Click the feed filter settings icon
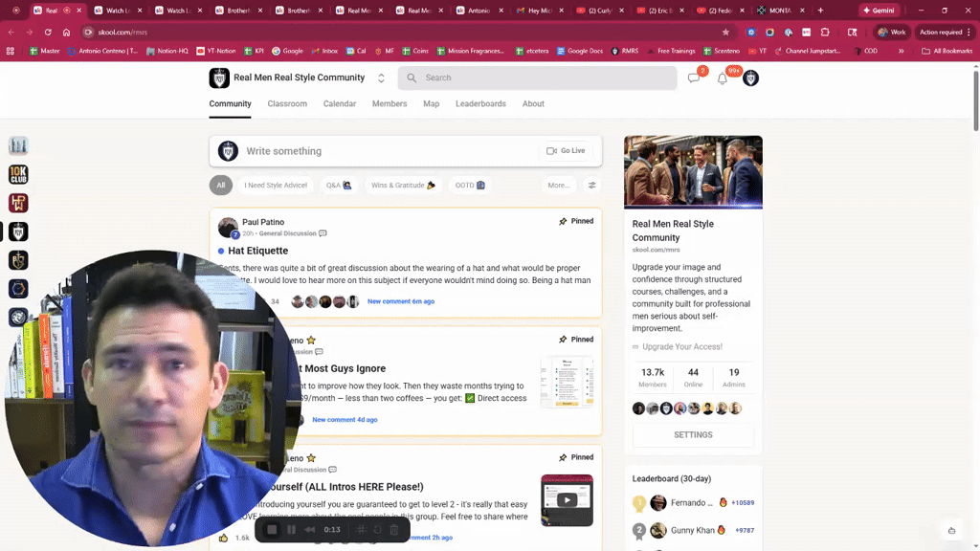The width and height of the screenshot is (980, 551). tap(591, 185)
